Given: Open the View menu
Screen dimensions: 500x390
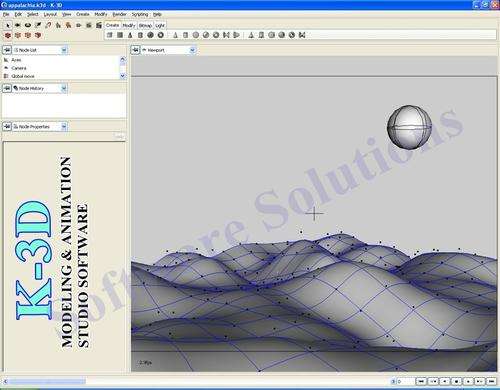Looking at the screenshot, I should point(67,14).
